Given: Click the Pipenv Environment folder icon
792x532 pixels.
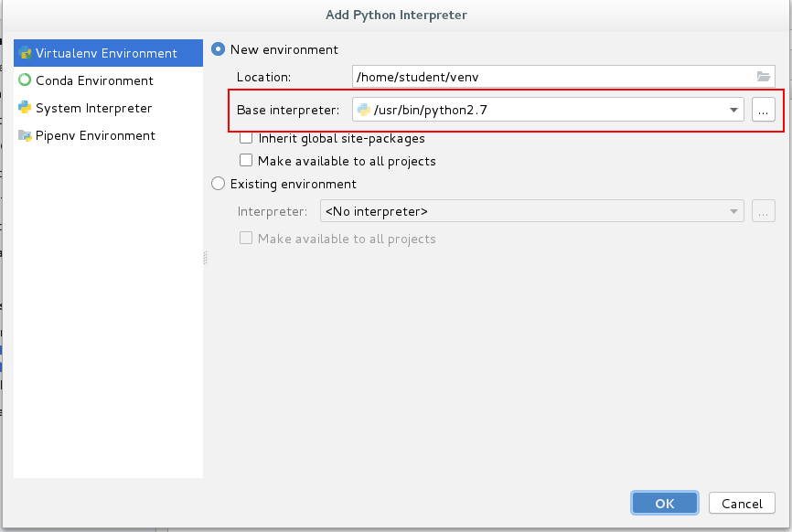Looking at the screenshot, I should 26,135.
